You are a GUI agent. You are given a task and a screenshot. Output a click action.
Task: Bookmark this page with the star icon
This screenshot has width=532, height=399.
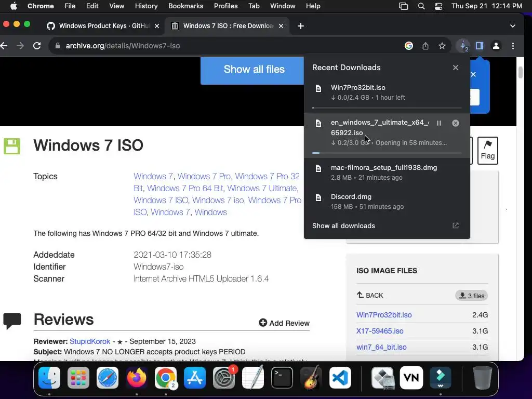coord(442,46)
